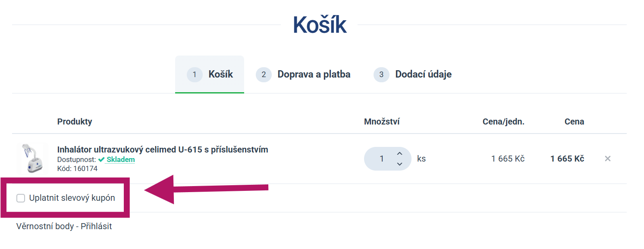Image resolution: width=644 pixels, height=249 pixels.
Task: Open the inhaler product thumbnail
Action: pos(32,159)
